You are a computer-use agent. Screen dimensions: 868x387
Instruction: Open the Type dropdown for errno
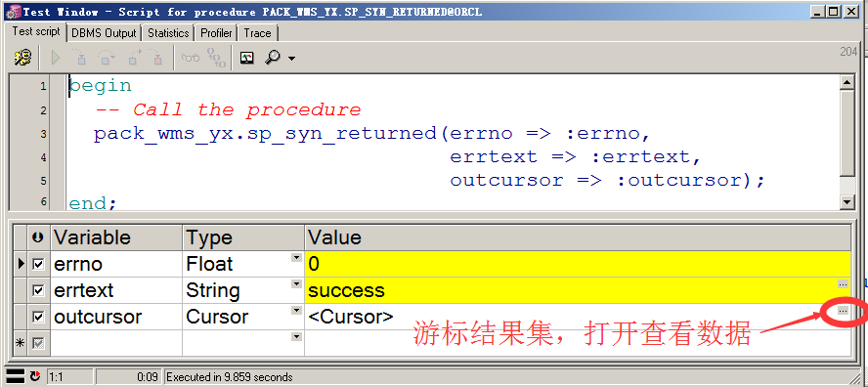(297, 258)
